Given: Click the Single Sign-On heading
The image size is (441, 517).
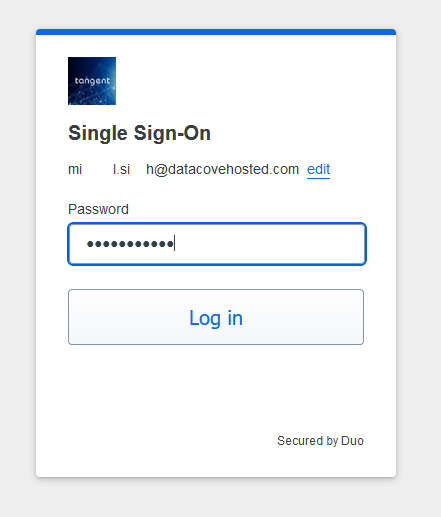Looking at the screenshot, I should 139,133.
